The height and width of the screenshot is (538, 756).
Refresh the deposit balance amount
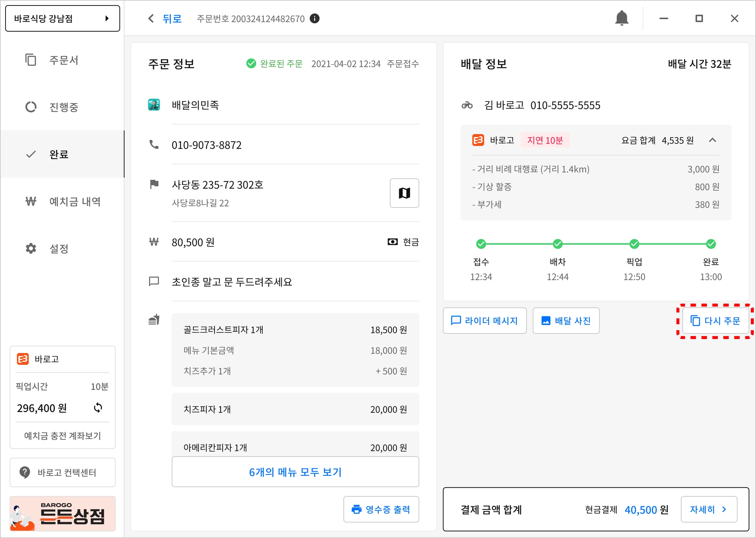point(98,408)
